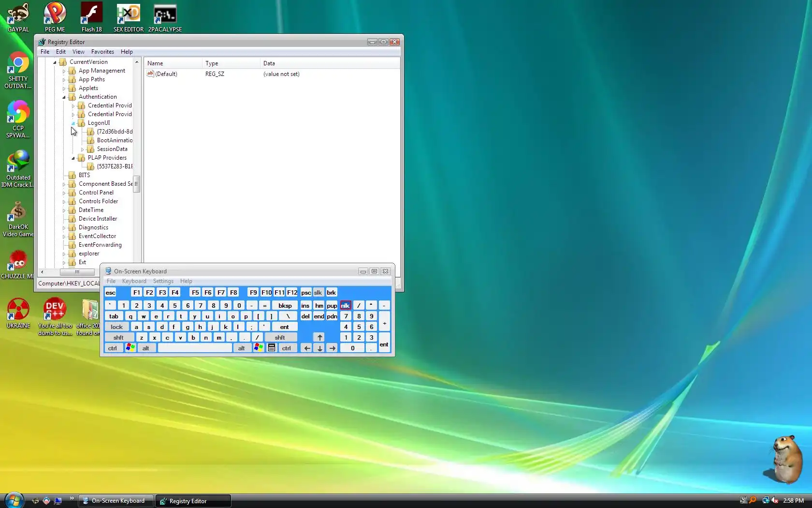The image size is (812, 508).
Task: Open On-Screen Keyboard Keyboard menu
Action: [134, 281]
